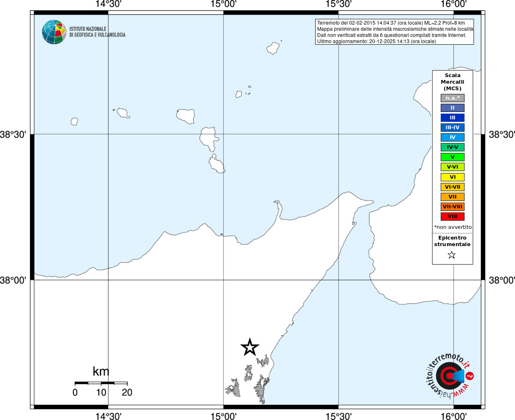Click the 'km' scale bar label

click(x=101, y=372)
